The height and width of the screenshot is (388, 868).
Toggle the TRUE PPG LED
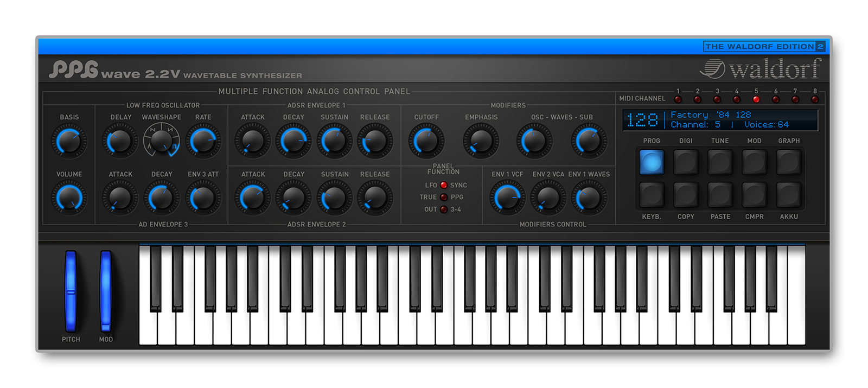tap(444, 197)
